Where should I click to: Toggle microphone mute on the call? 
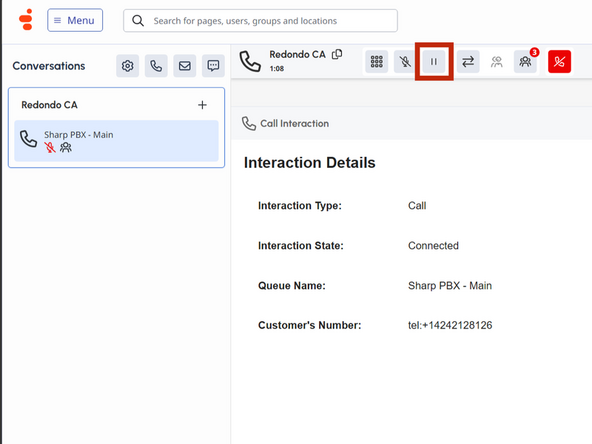click(405, 62)
